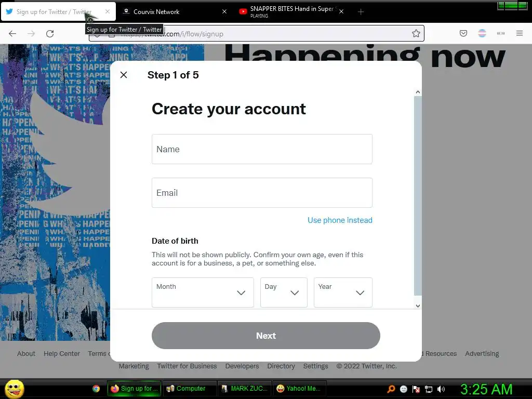
Task: Launch Chrome from the taskbar icon
Action: tap(96, 389)
